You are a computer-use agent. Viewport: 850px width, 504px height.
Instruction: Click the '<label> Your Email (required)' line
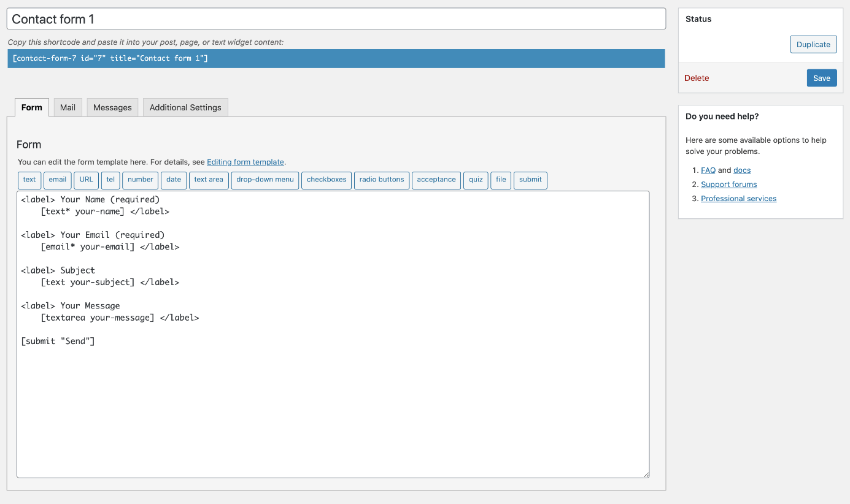93,235
